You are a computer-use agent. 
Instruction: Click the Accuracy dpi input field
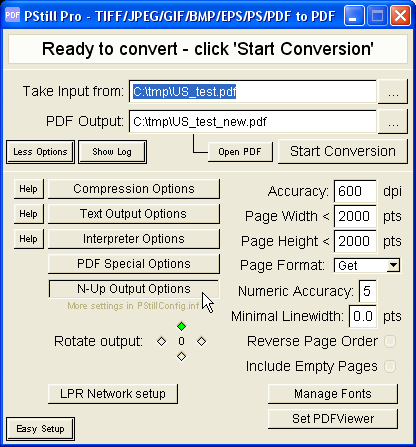[x=355, y=191]
